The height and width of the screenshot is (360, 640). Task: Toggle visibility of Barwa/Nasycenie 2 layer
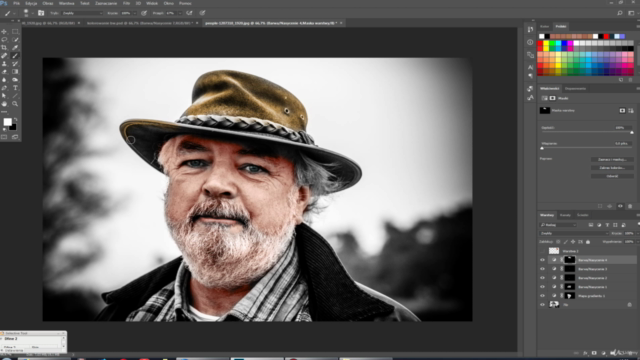[x=542, y=278]
